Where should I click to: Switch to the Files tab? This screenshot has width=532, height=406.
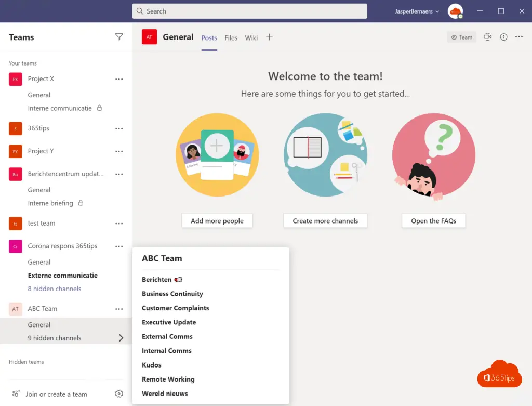[x=231, y=37]
